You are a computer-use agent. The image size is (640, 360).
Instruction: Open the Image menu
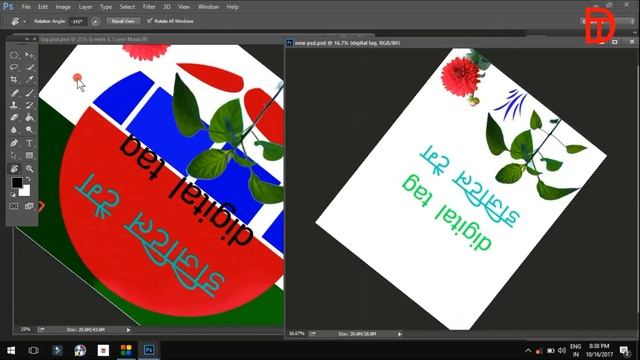(x=63, y=7)
